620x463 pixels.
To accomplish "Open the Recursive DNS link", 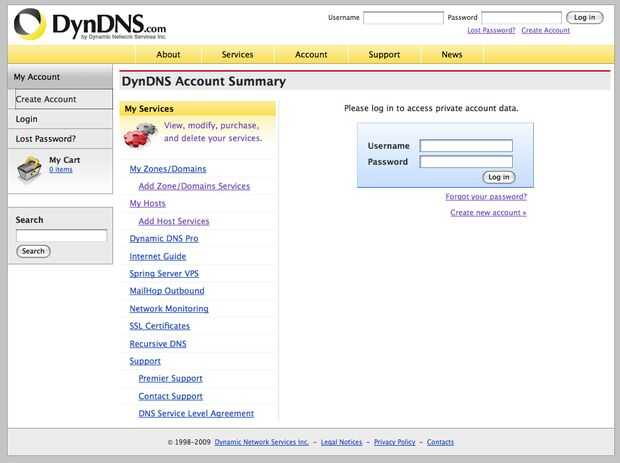I will 158,344.
